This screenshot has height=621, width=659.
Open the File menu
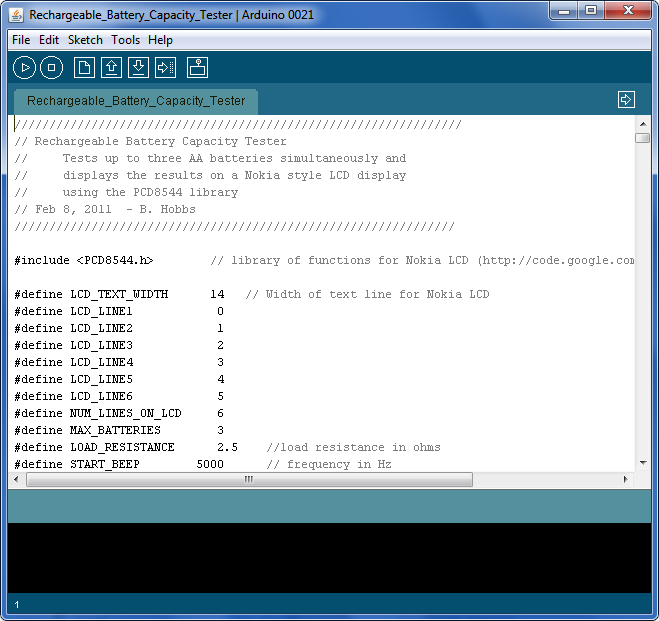[x=21, y=40]
